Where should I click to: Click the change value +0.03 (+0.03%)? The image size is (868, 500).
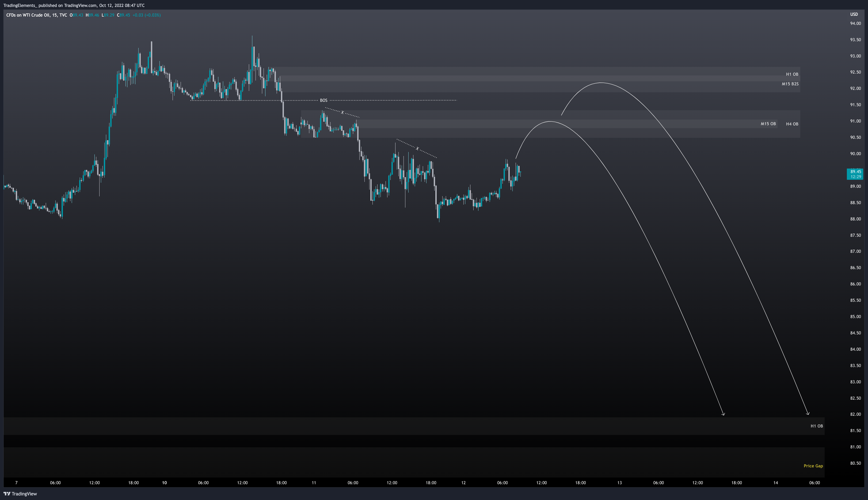[147, 15]
